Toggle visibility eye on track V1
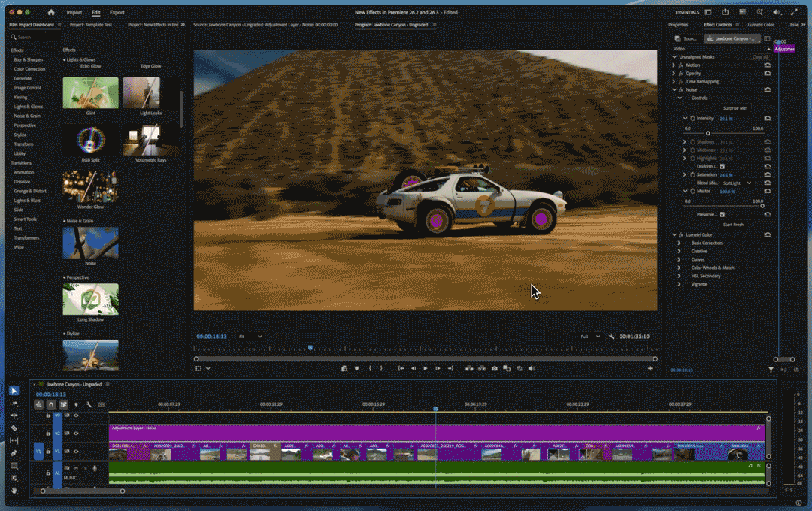The image size is (812, 511). 76,452
